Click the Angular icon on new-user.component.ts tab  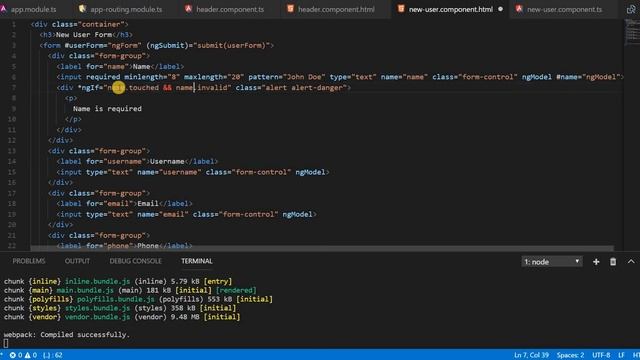click(x=519, y=9)
